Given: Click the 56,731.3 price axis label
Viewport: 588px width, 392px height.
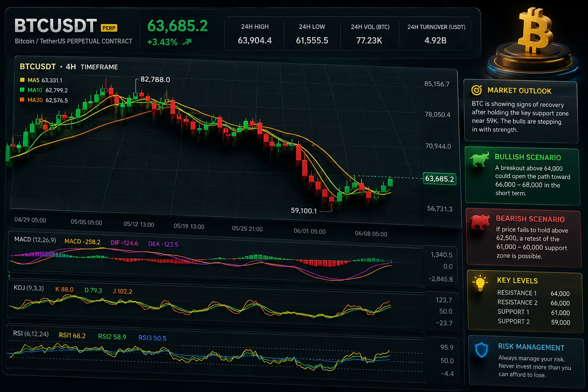Looking at the screenshot, I should [x=440, y=209].
